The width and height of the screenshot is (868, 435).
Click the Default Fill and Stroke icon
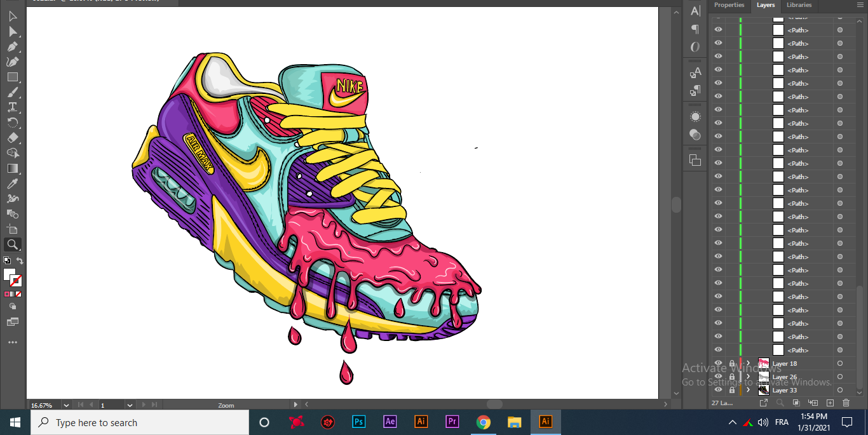tap(7, 260)
